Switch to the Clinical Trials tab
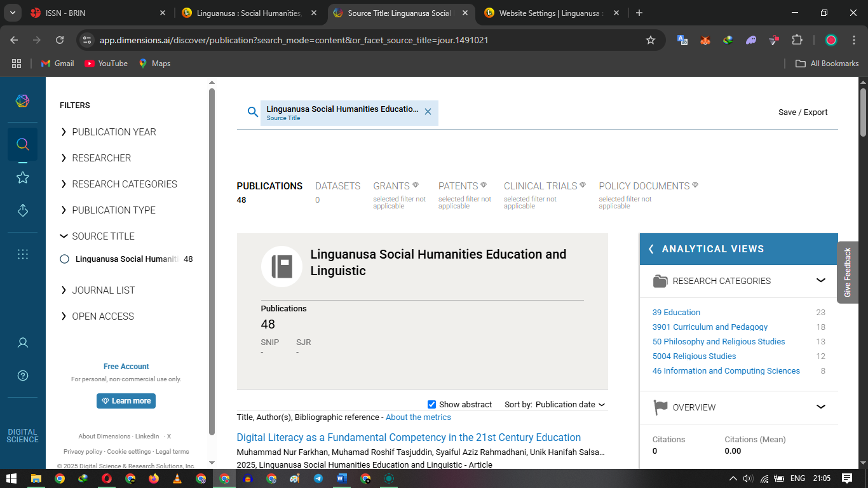 pos(545,195)
